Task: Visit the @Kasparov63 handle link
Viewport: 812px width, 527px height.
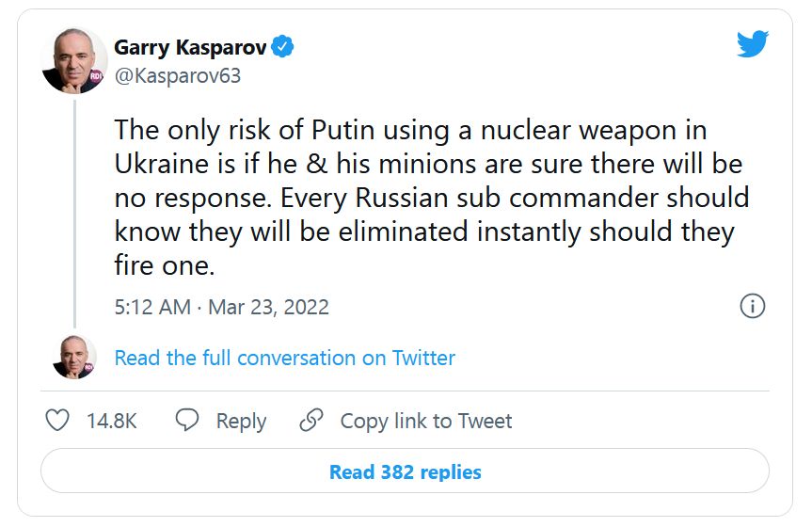Action: click(177, 75)
